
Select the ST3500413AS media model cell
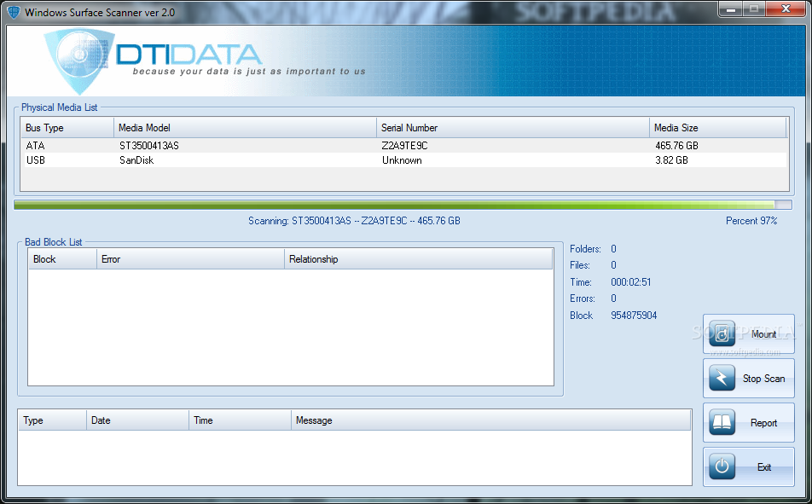pyautogui.click(x=149, y=146)
